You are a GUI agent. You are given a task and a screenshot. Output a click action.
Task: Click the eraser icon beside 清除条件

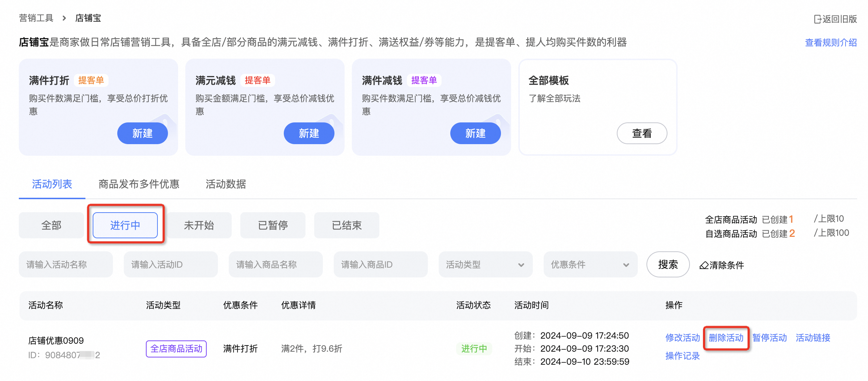tap(704, 265)
